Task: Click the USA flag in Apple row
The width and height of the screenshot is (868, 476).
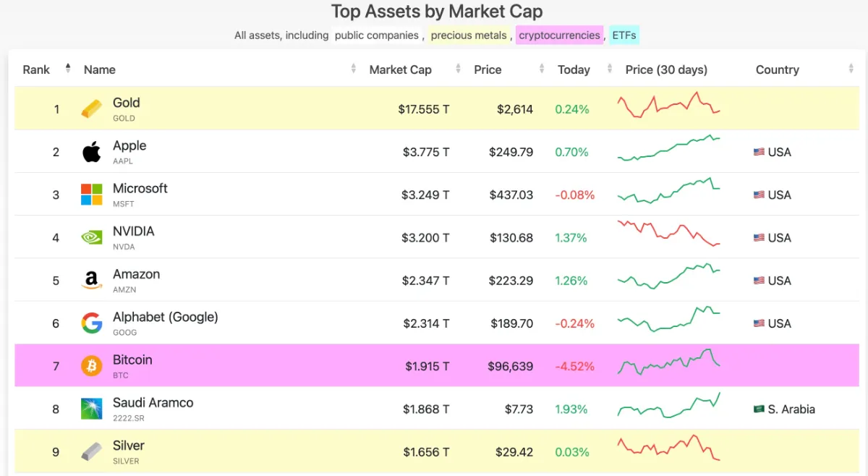Action: (759, 152)
